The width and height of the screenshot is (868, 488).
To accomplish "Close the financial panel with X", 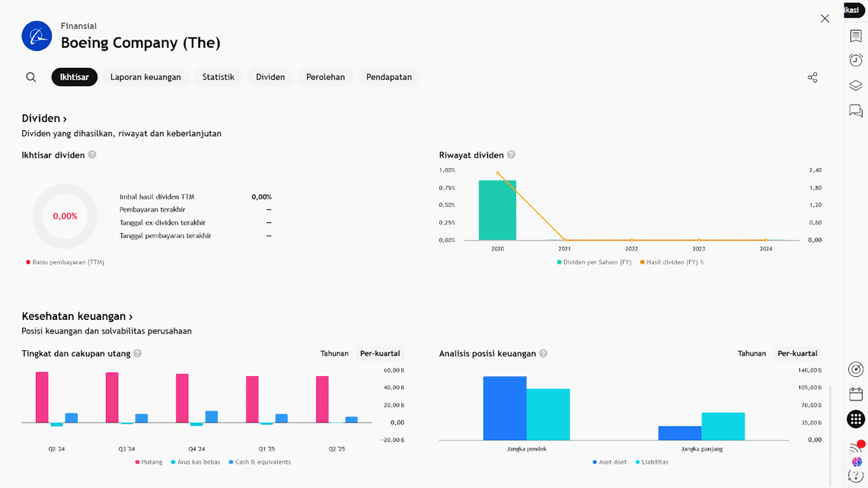I will point(825,18).
